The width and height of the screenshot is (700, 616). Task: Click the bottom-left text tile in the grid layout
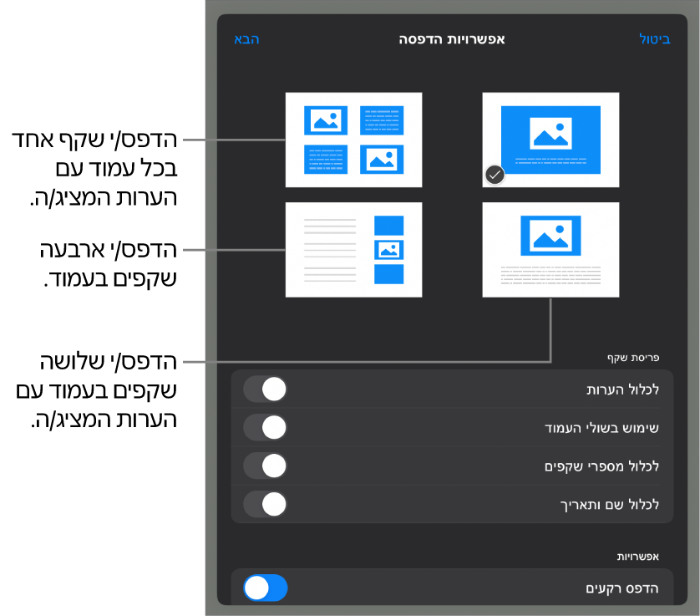pos(326,159)
